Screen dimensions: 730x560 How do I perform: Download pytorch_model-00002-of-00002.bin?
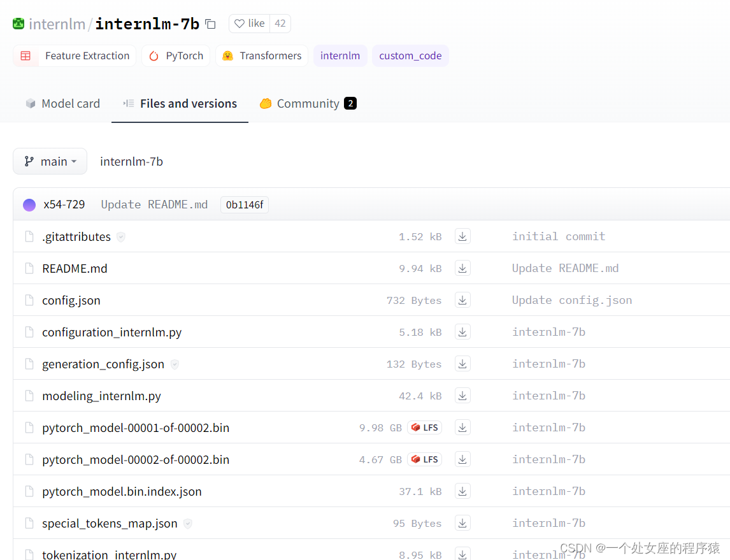tap(462, 459)
